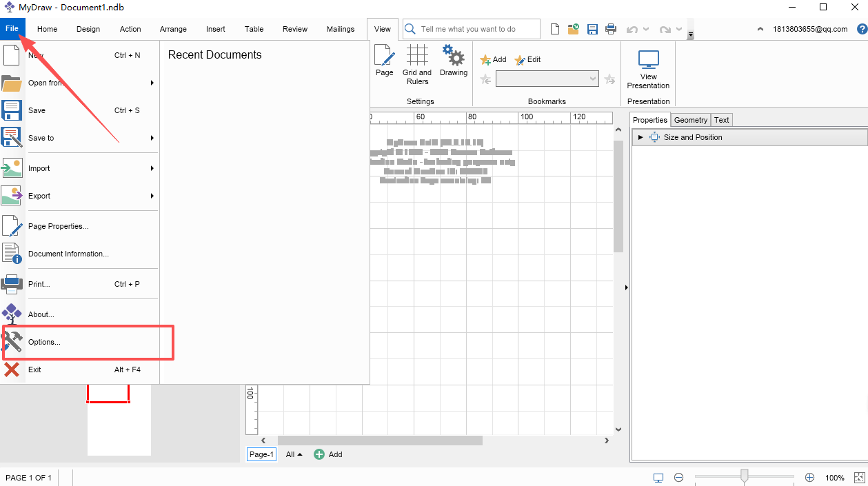Click the Edit bookmark icon

(x=520, y=60)
